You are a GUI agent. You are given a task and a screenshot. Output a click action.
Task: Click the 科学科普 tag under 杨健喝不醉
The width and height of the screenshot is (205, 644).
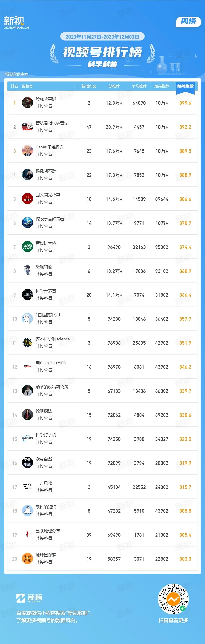(x=45, y=178)
